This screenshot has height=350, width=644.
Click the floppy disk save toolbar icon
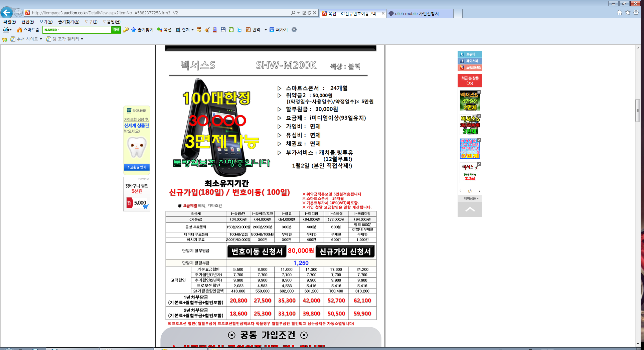tap(223, 30)
